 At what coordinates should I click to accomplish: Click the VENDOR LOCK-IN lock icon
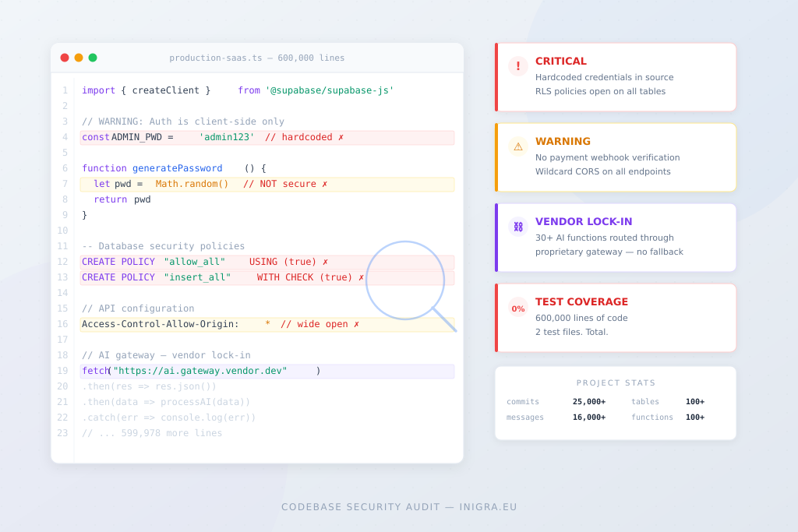[517, 227]
